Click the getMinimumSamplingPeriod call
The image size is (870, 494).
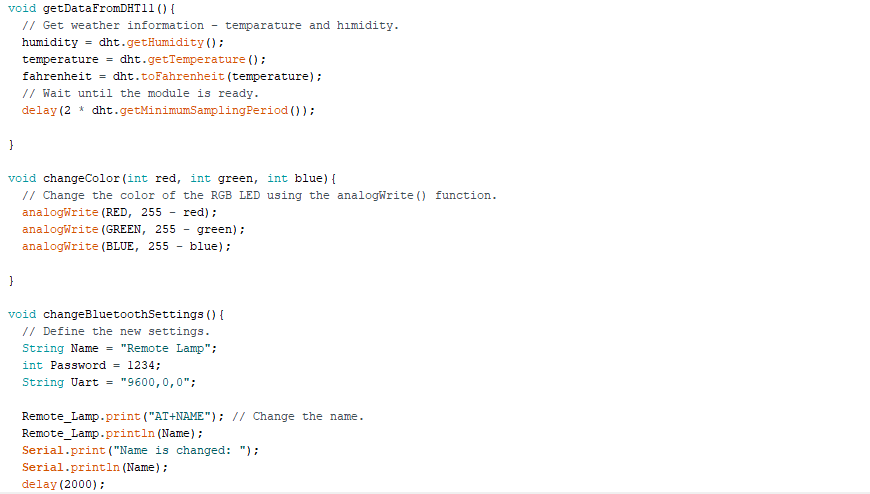[x=209, y=110]
